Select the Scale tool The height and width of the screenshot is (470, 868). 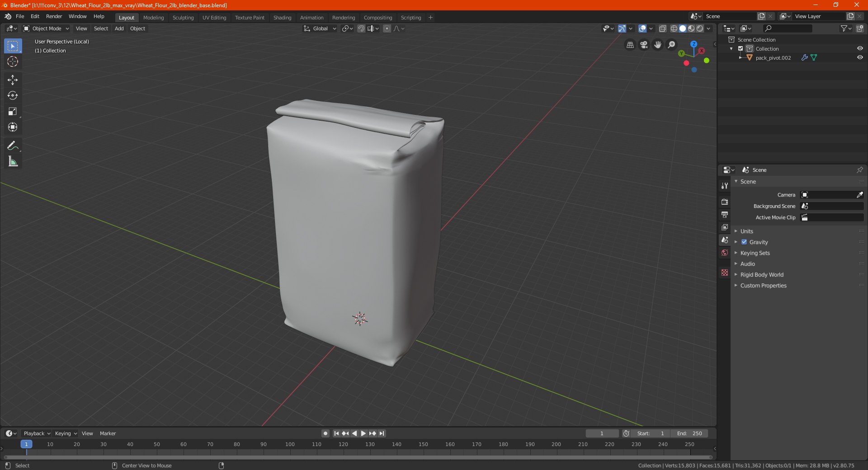click(13, 111)
